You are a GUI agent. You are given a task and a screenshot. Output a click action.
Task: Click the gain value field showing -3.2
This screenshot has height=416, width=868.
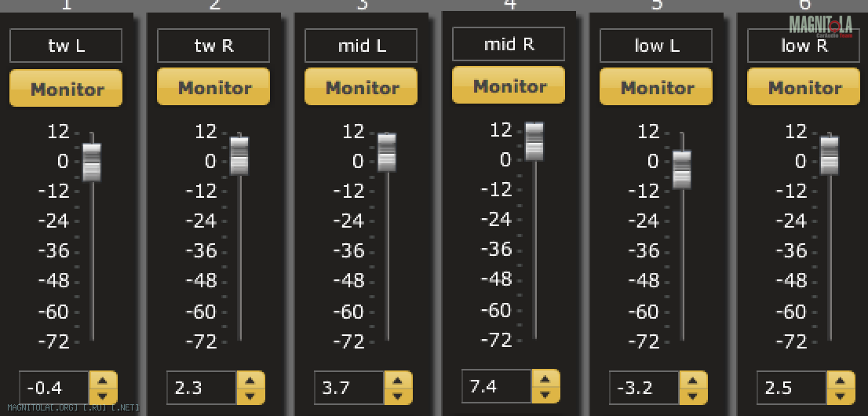click(644, 388)
